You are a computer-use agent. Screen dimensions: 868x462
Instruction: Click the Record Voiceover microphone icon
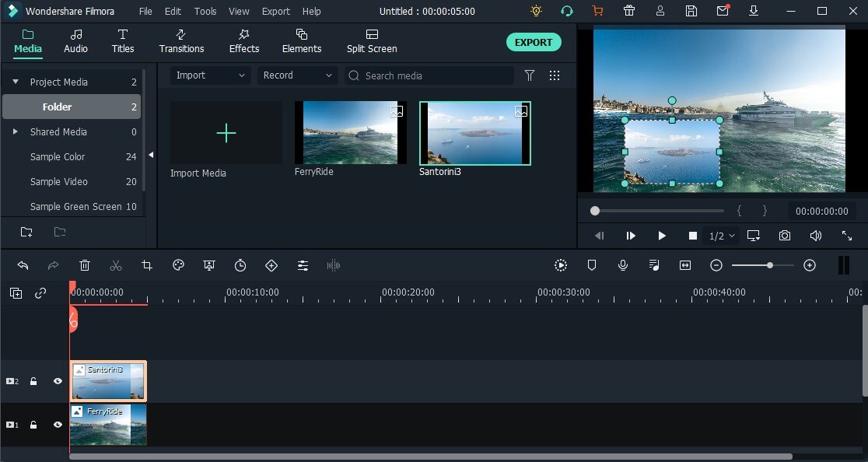pos(623,265)
